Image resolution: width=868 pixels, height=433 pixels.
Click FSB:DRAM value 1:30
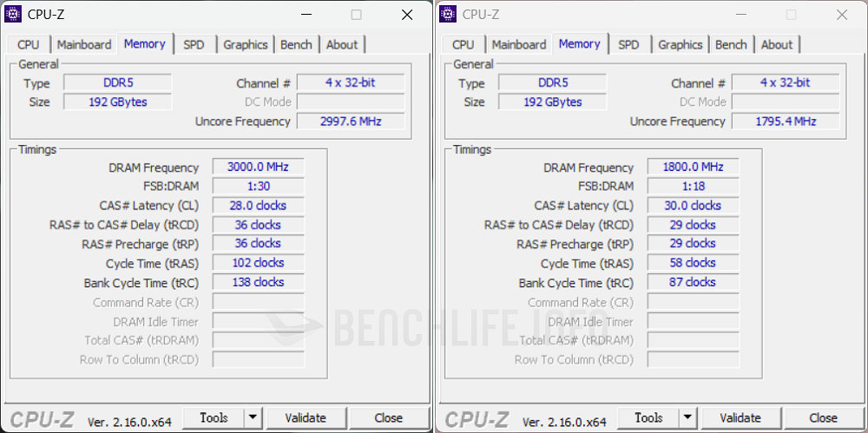tap(258, 186)
